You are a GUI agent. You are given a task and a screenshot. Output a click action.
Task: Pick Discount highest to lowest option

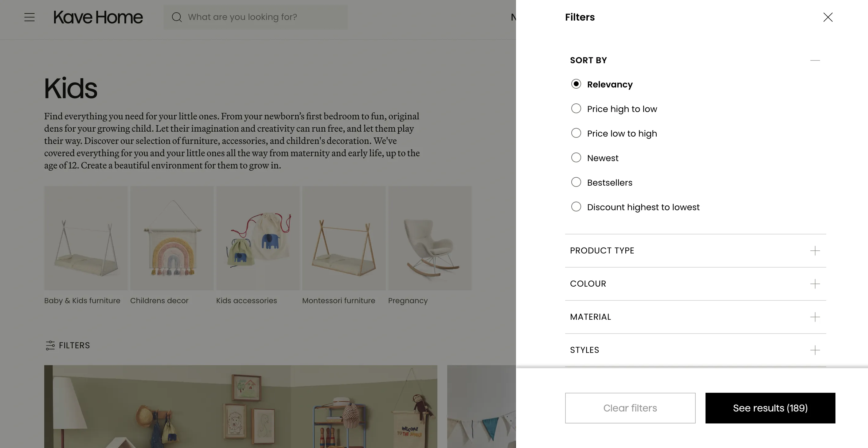[x=576, y=207]
